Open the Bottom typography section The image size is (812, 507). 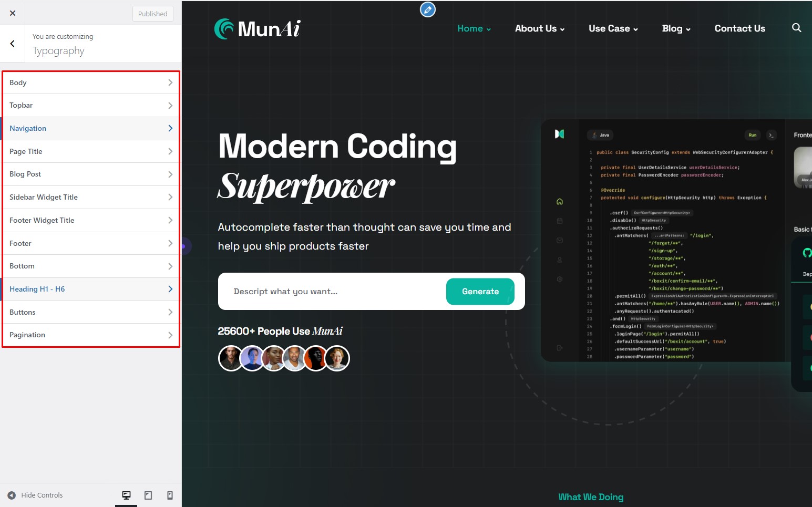point(91,266)
